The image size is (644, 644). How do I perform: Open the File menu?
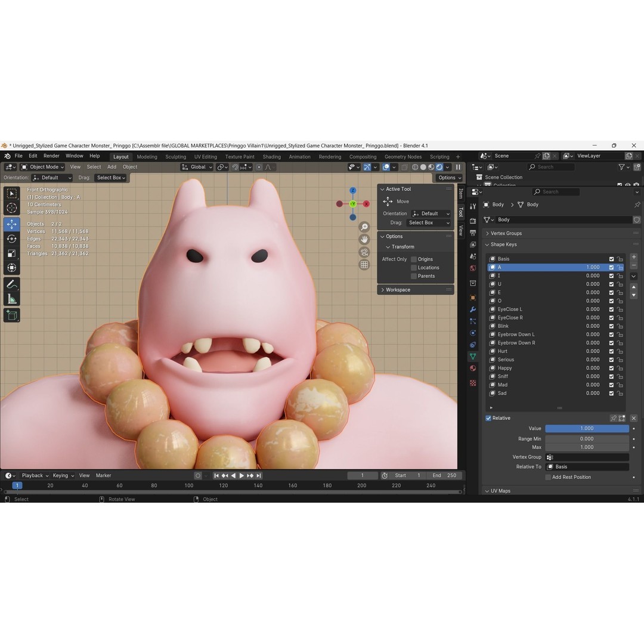(18, 156)
